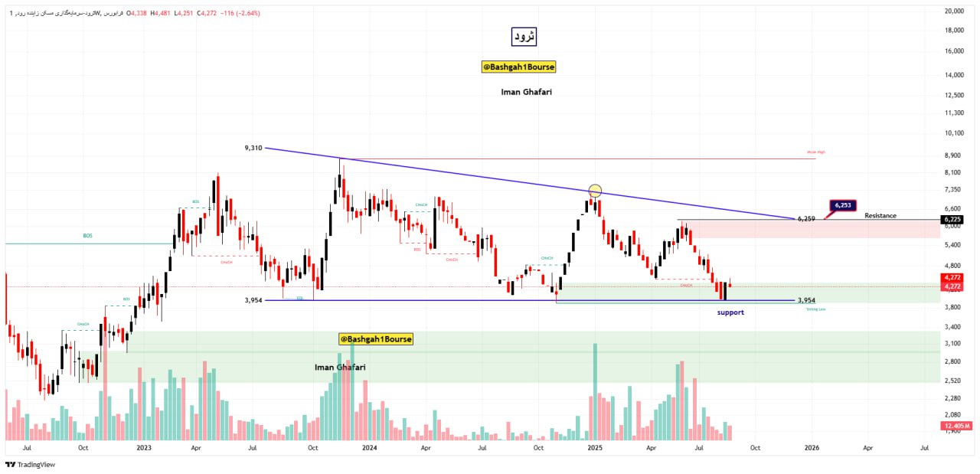Viewport: 980px width, 474px height.
Task: Select the yellow circle marker on the trendline
Action: point(595,190)
